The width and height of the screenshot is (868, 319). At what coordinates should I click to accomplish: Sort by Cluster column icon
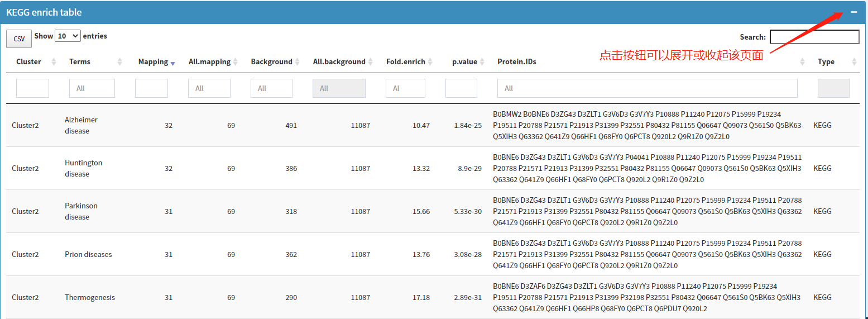(x=54, y=62)
